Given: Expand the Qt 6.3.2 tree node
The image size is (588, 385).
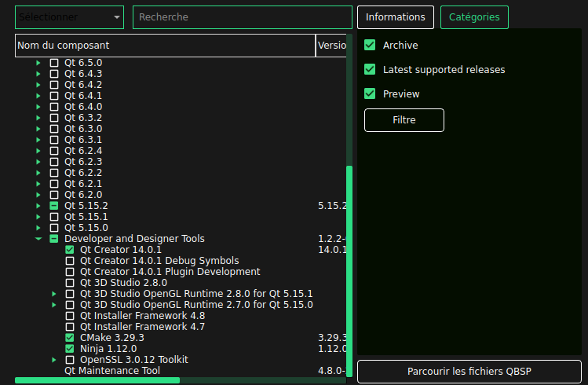Looking at the screenshot, I should [x=38, y=118].
